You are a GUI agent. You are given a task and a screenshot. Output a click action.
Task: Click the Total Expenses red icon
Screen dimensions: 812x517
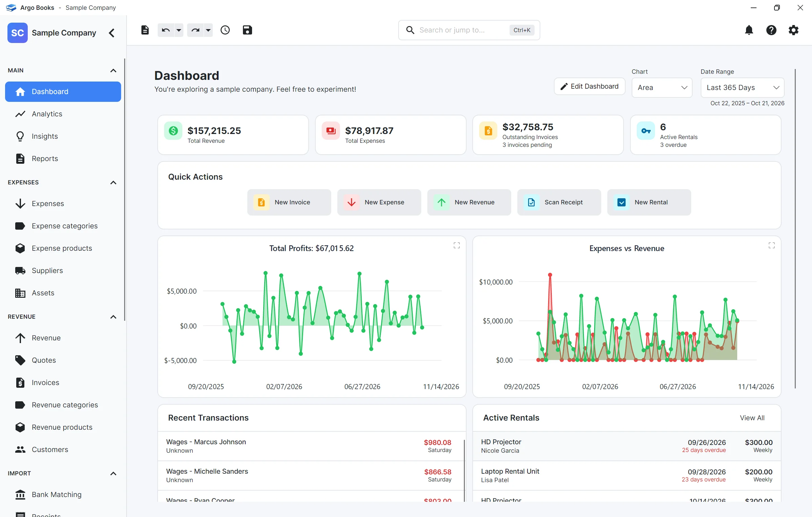tap(331, 131)
